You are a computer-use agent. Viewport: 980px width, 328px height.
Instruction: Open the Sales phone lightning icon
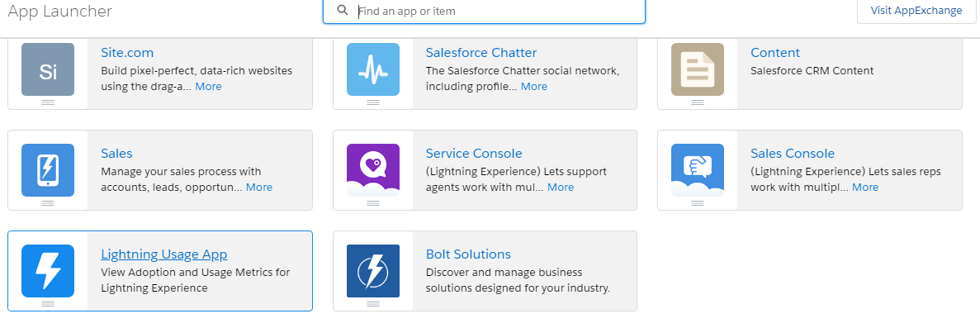click(48, 170)
